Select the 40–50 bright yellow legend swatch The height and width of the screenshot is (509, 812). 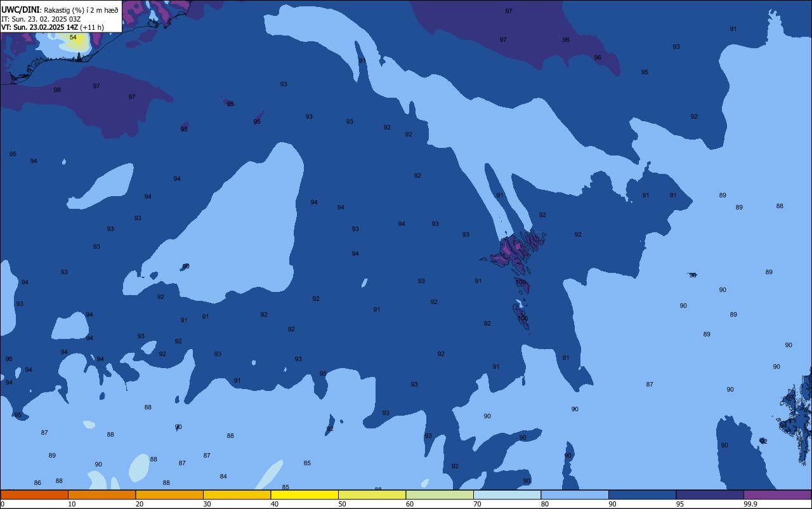coord(304,494)
